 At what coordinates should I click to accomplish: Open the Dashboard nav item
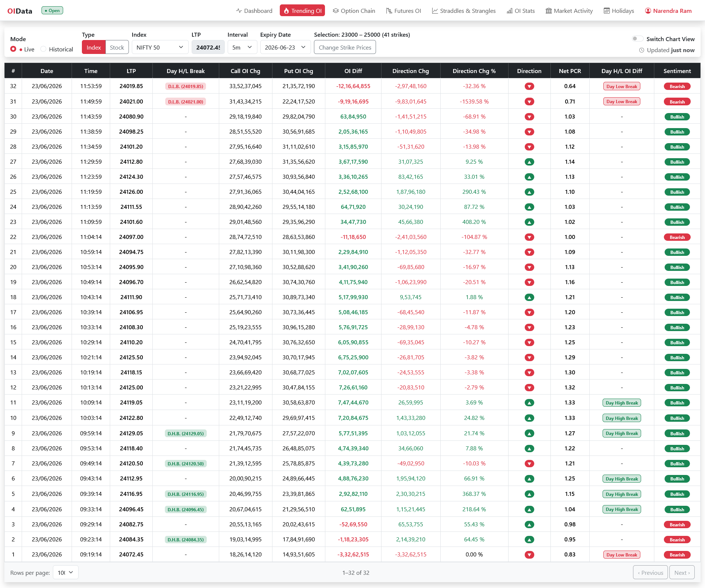(x=254, y=11)
